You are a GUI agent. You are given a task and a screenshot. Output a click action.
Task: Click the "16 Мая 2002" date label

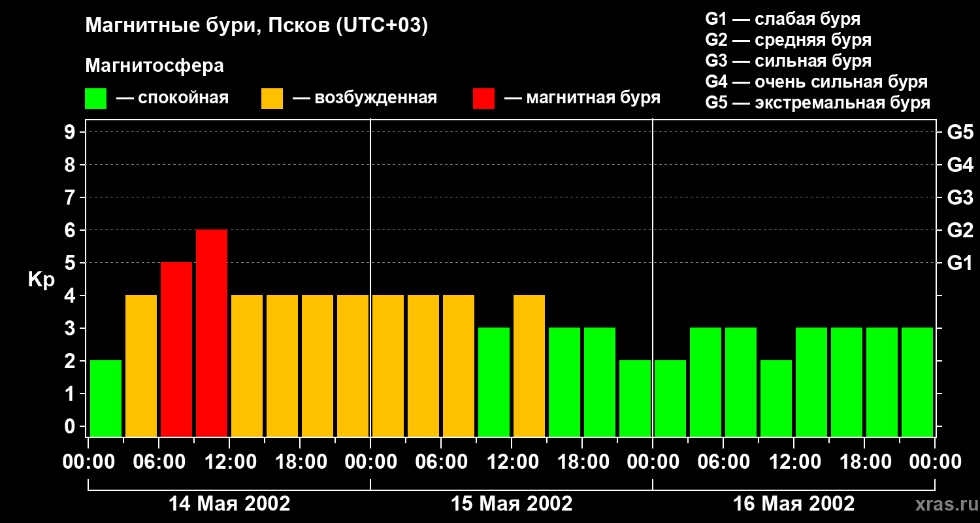794,504
